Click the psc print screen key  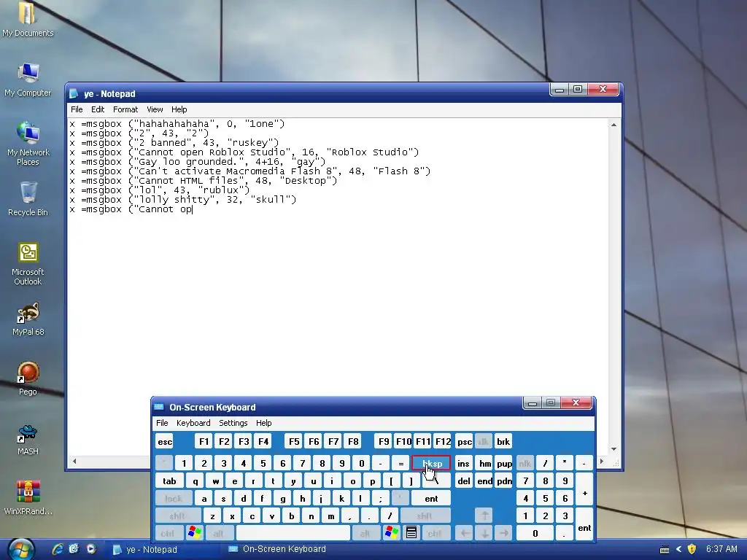464,441
